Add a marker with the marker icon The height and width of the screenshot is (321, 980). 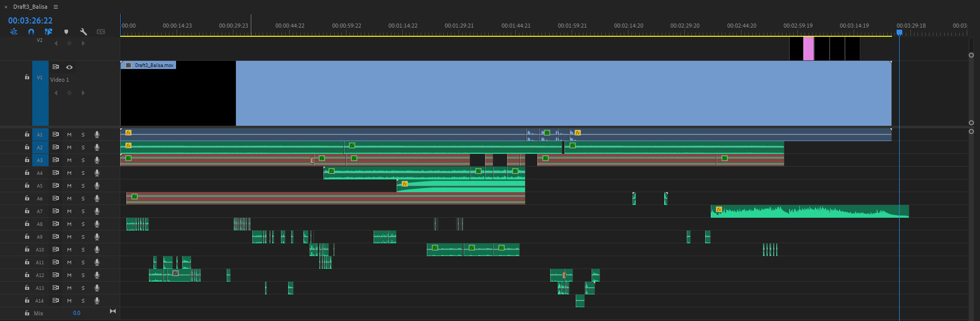66,32
